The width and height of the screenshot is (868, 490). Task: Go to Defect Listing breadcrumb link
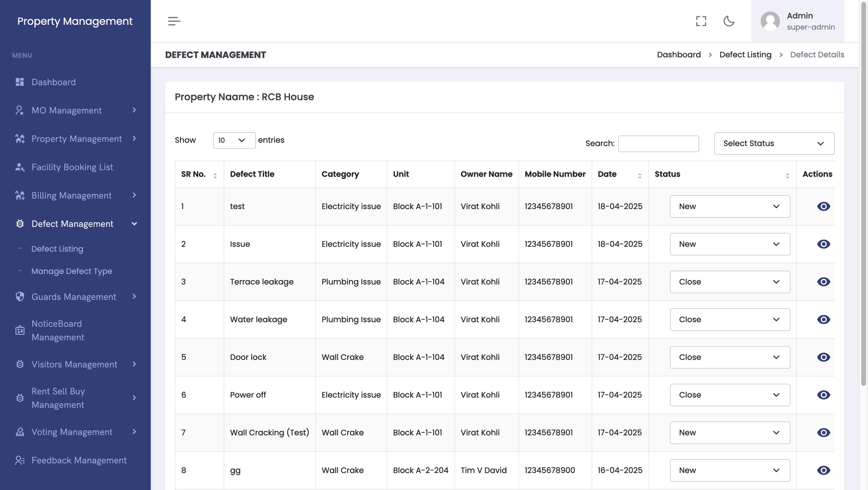coord(745,55)
